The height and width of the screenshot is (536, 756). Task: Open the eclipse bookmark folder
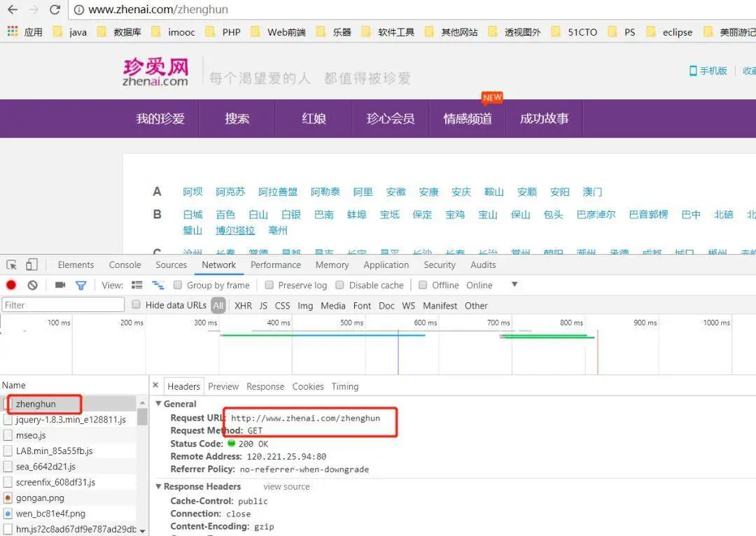(669, 31)
